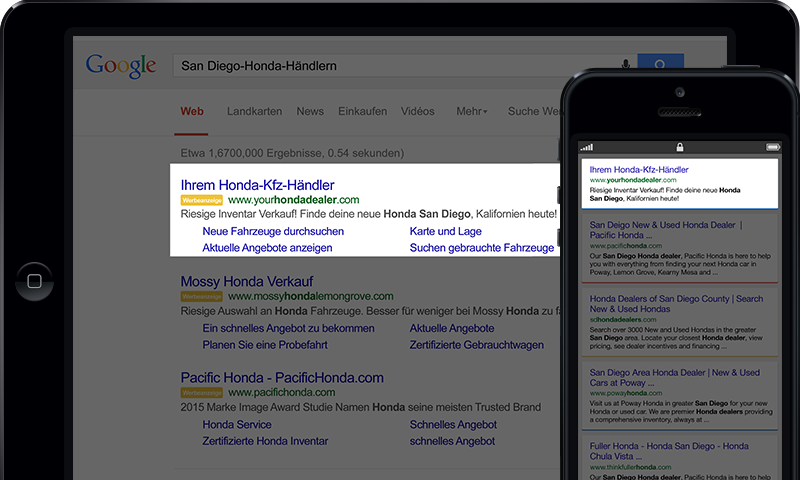This screenshot has width=800, height=480.
Task: Open the Mossy Honda Verkauf result
Action: (x=247, y=281)
